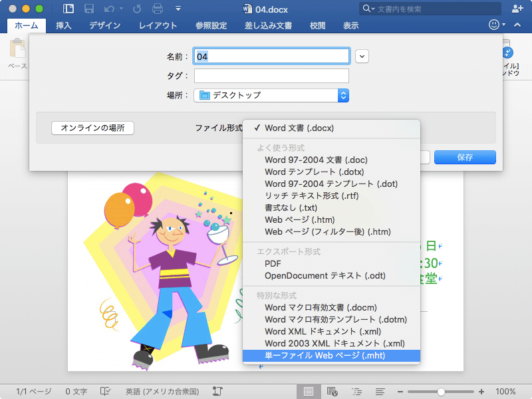The height and width of the screenshot is (399, 532).
Task: Open the デザイン tab
Action: [105, 25]
